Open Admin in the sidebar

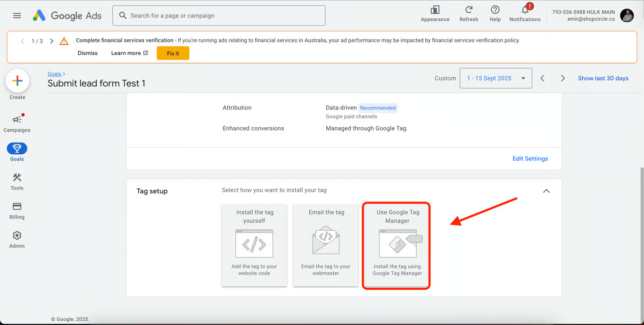click(17, 240)
